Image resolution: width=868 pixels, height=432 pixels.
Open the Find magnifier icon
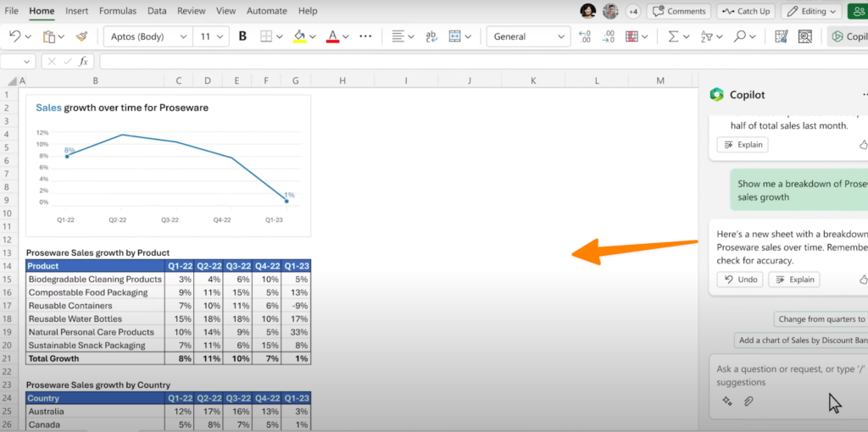(739, 36)
